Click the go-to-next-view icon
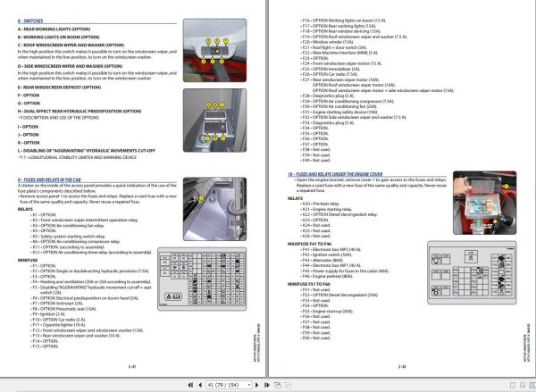This screenshot has width=536, height=392. 288,385
